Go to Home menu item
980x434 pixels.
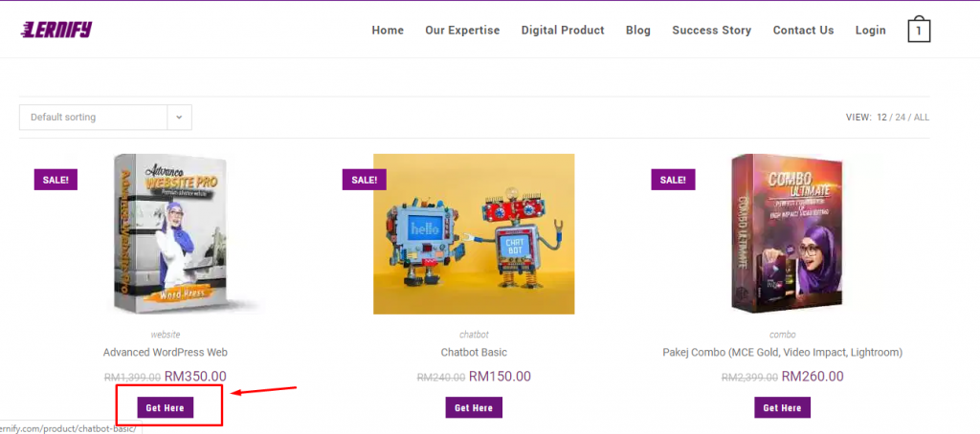click(388, 31)
